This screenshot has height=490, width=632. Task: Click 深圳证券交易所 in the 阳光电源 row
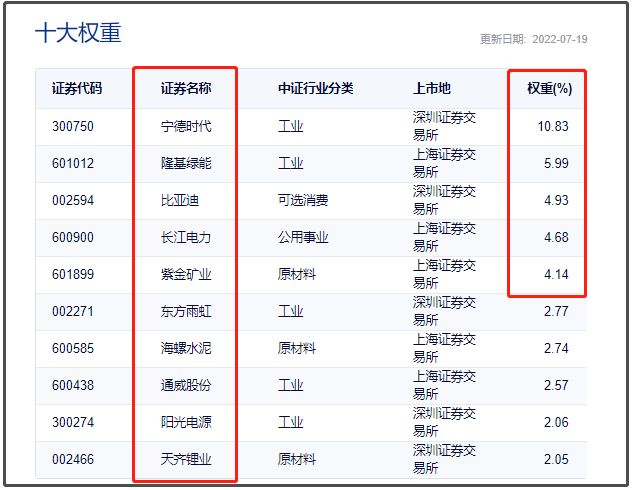444,422
